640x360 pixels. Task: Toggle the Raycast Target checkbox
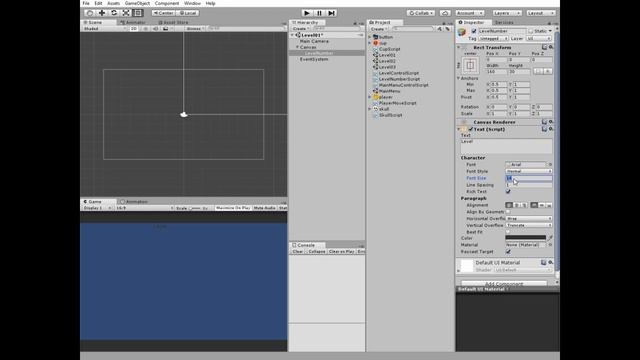click(x=508, y=252)
